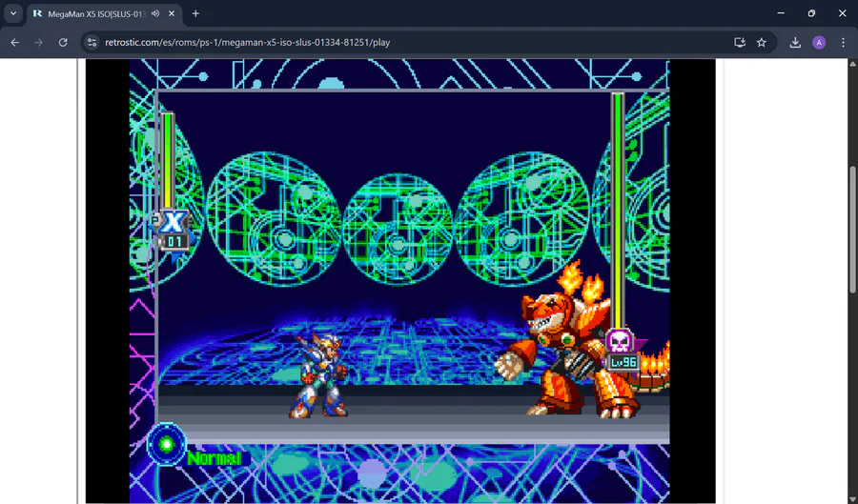Click the green weapon orb indicator

point(166,444)
